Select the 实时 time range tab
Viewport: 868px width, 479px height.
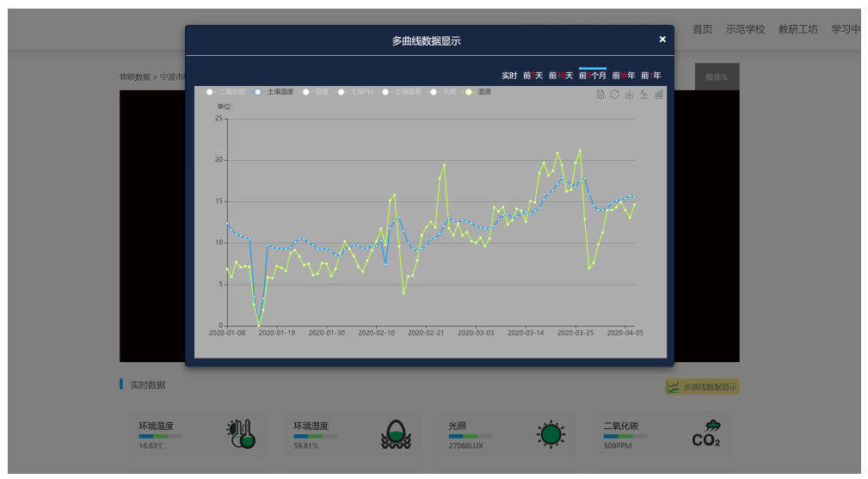[x=509, y=76]
